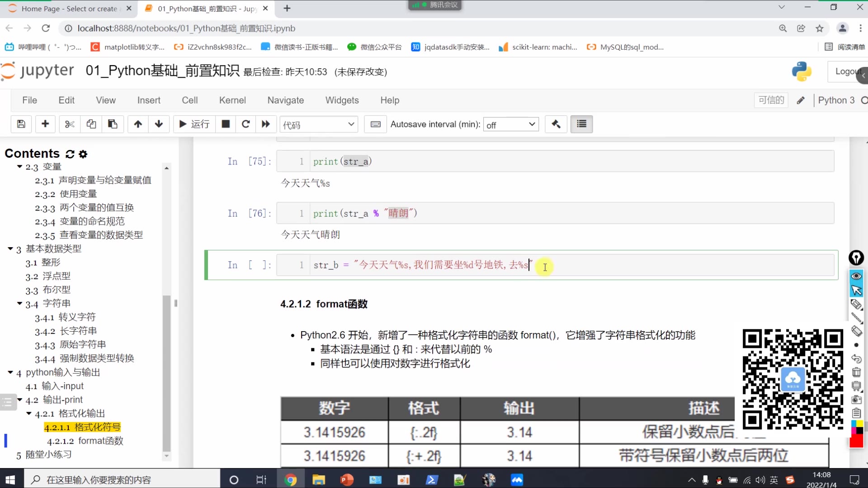868x488 pixels.
Task: Toggle the eye mode in annotation toolbar
Action: [x=856, y=276]
